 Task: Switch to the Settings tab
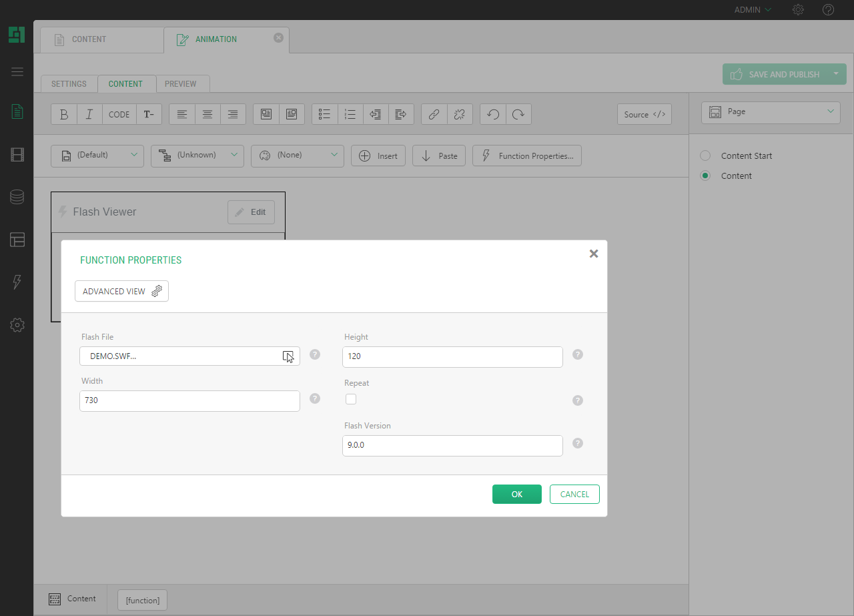69,84
